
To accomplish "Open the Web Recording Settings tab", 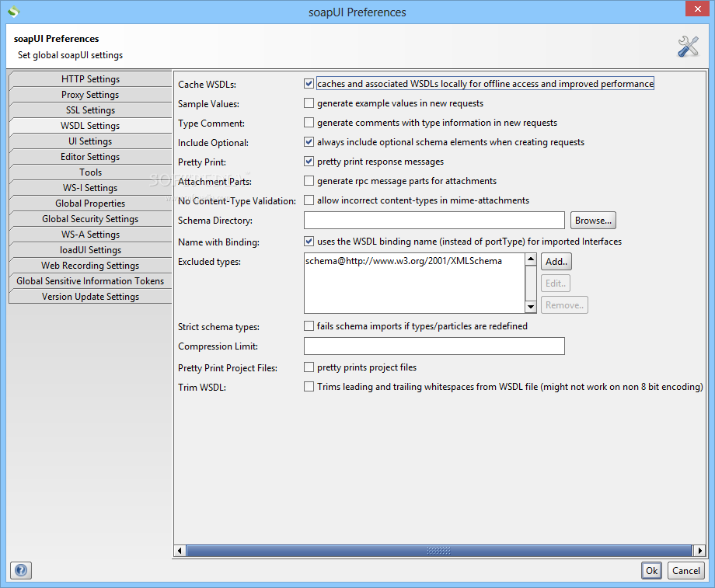I will 90,265.
